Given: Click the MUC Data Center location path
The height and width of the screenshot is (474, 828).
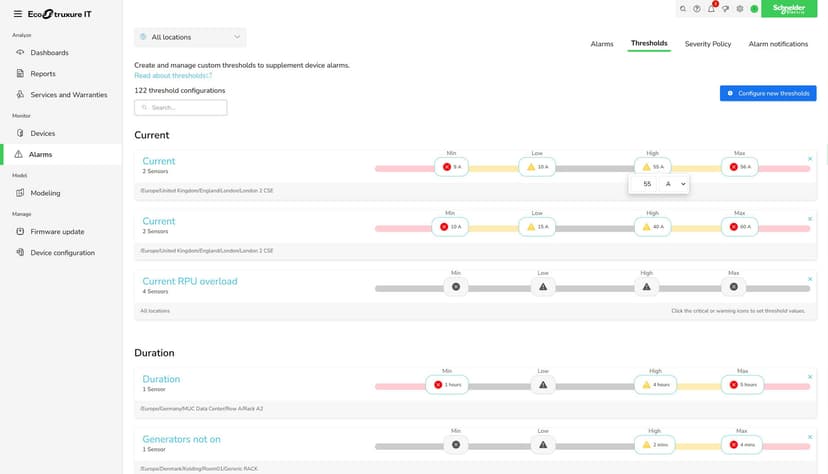Looking at the screenshot, I should 202,409.
